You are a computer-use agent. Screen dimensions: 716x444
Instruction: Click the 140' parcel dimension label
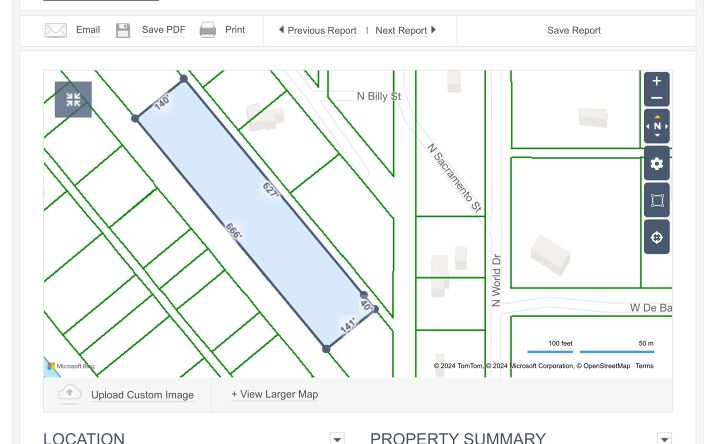(162, 102)
